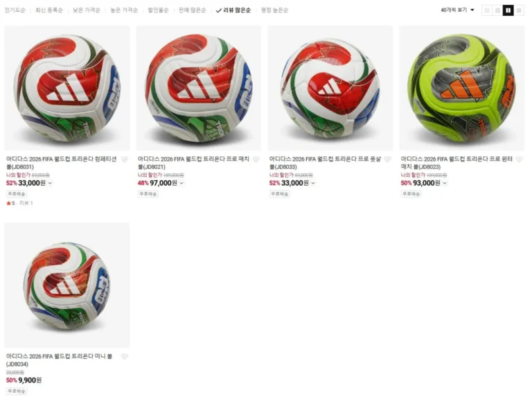Open 리뷰 1 link under the Competition ball

pyautogui.click(x=26, y=203)
